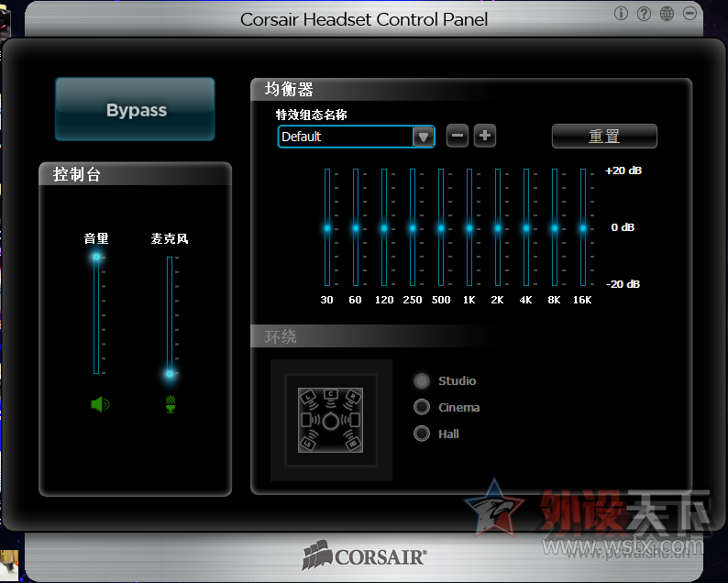The height and width of the screenshot is (583, 728).
Task: Click the 30 Hz EQ slider handle
Action: pyautogui.click(x=327, y=228)
